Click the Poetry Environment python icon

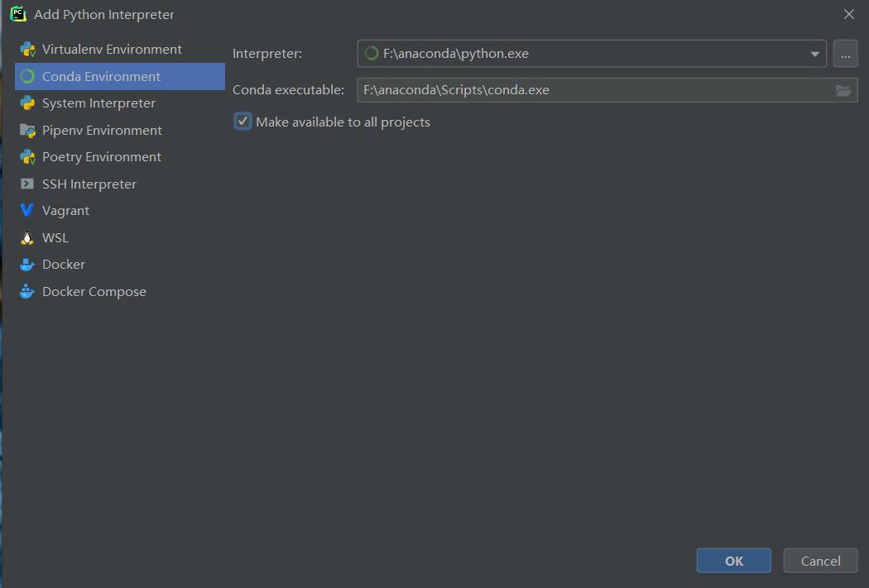27,157
